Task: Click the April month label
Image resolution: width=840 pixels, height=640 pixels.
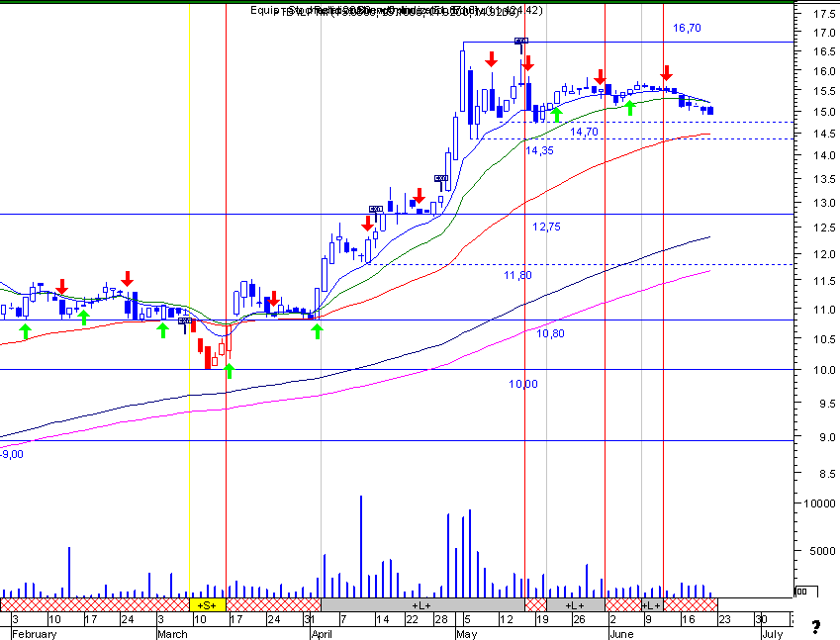Action: 322,634
